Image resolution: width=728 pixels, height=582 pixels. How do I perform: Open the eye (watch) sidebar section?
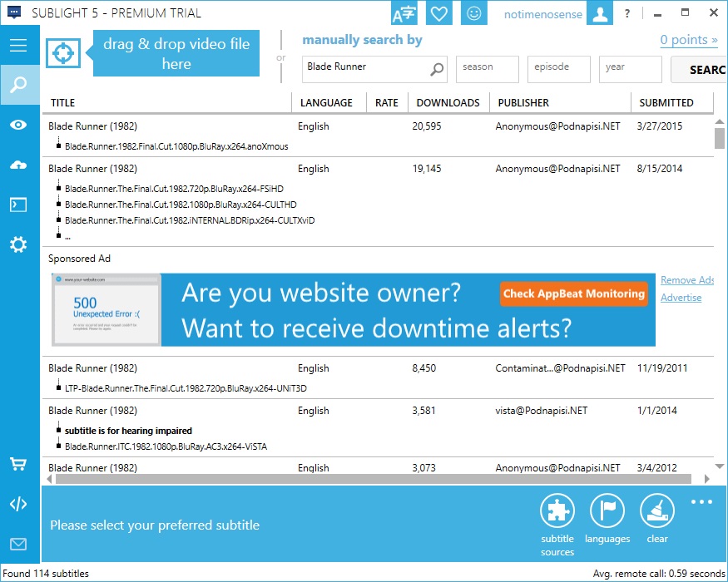coord(18,125)
